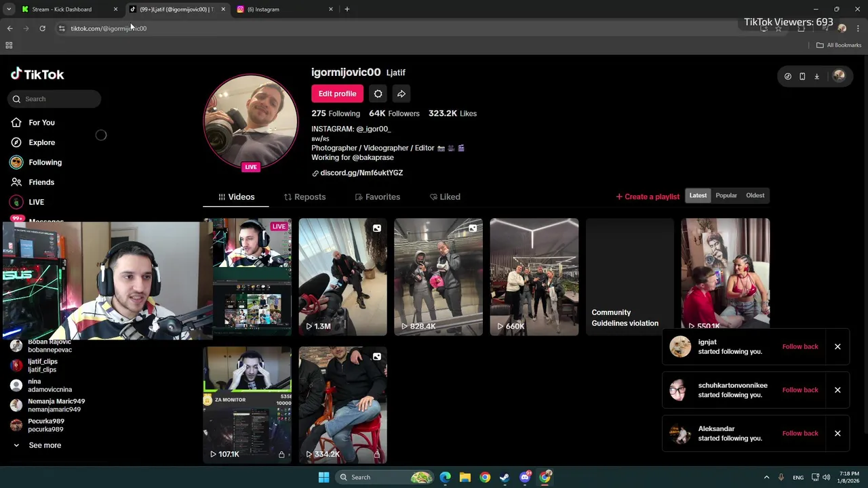
Task: Click the profile settings gear icon
Action: point(378,94)
